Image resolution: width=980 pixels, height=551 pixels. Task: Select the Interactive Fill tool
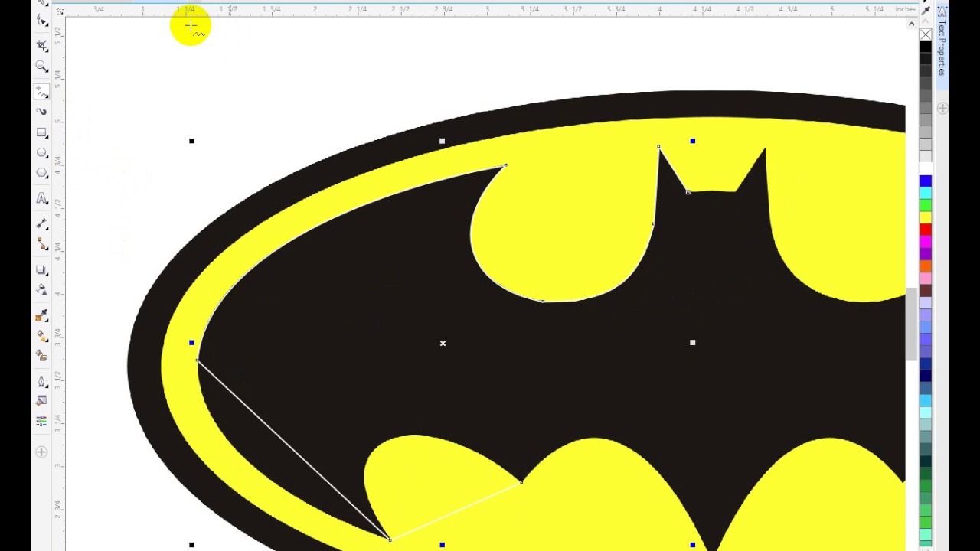[42, 335]
